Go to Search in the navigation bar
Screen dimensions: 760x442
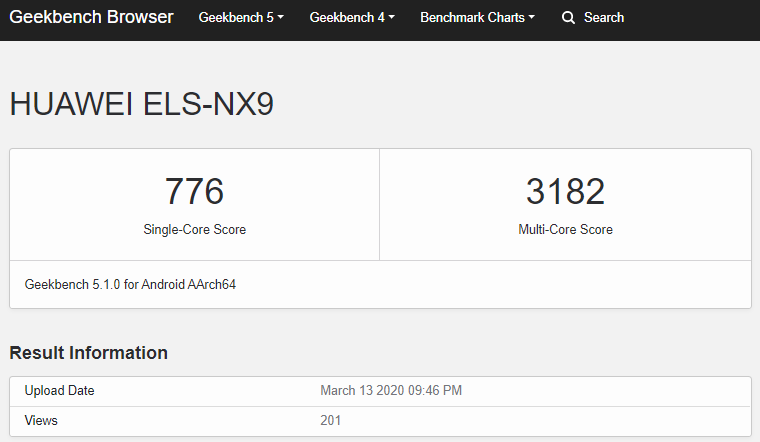603,18
